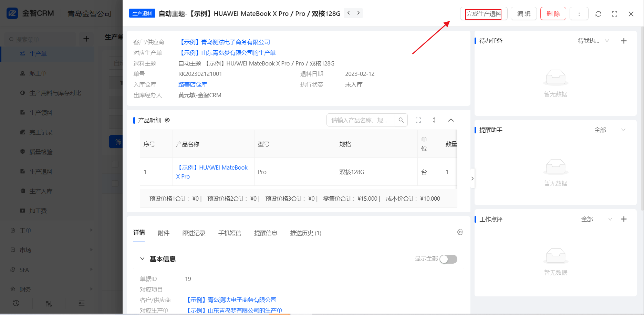Click the order number RK202302121001

pos(200,74)
